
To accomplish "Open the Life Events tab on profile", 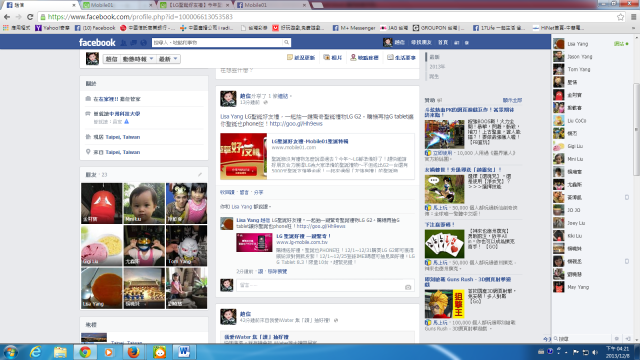I will click(402, 58).
